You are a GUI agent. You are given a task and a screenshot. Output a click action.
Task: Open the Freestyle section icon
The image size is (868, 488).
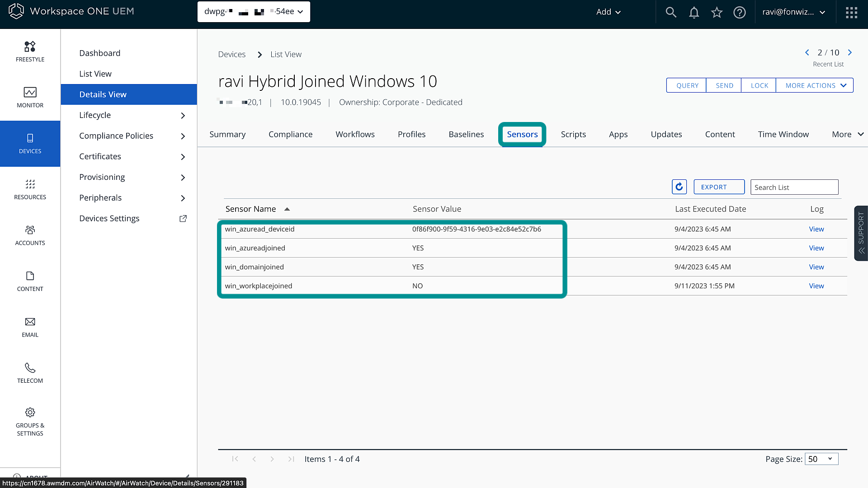[x=30, y=51]
